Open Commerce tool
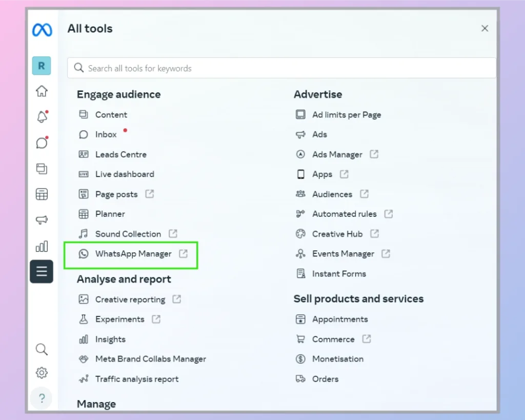The image size is (525, 420). tap(333, 339)
